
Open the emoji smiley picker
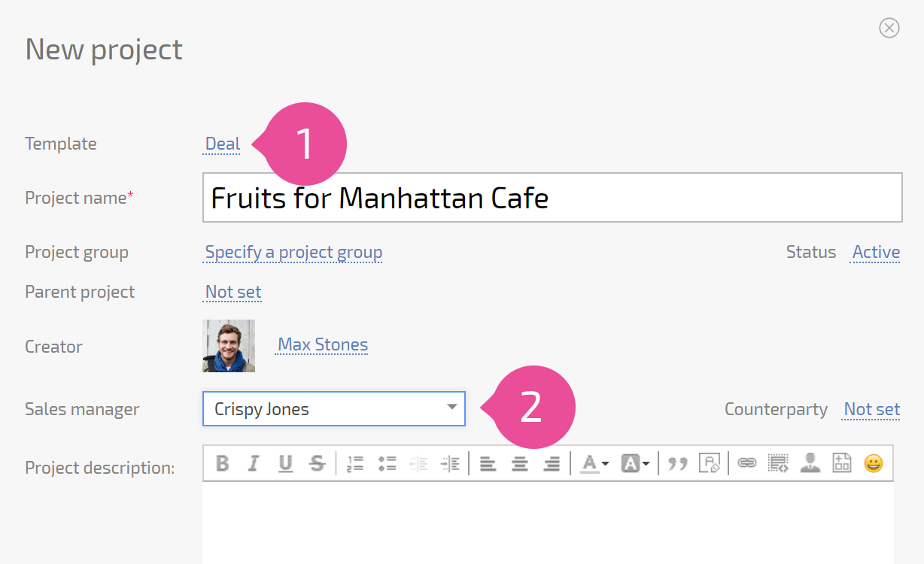pos(873,463)
